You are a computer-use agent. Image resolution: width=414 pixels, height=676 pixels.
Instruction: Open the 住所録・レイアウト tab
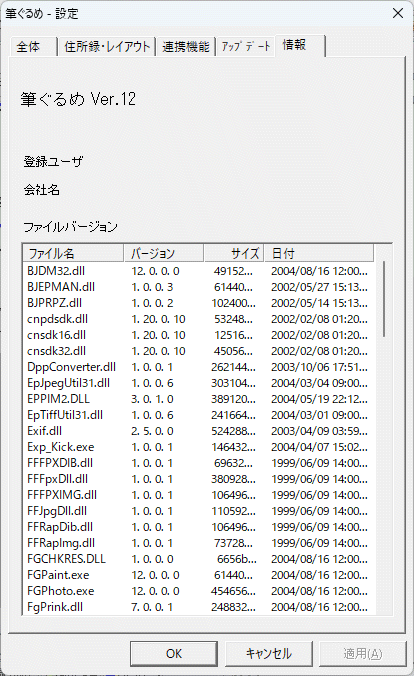pyautogui.click(x=107, y=47)
